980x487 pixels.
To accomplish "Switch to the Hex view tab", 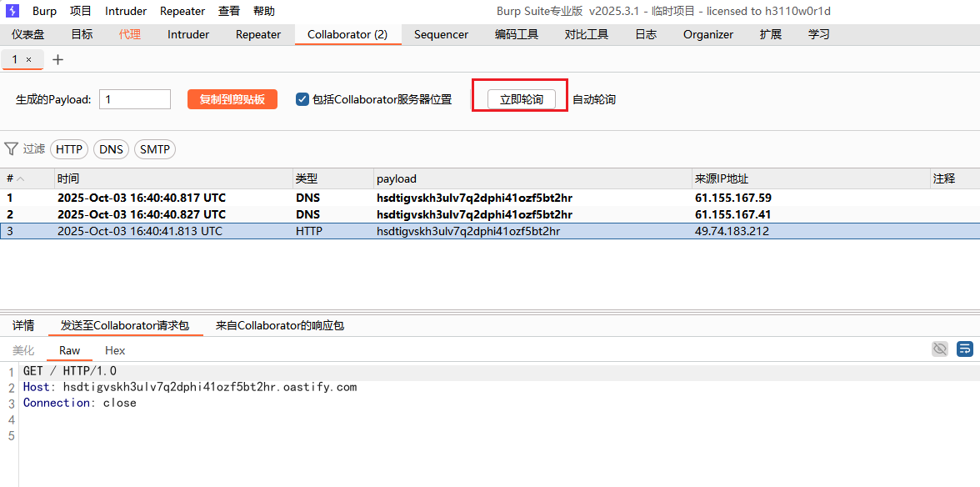I will (x=115, y=350).
